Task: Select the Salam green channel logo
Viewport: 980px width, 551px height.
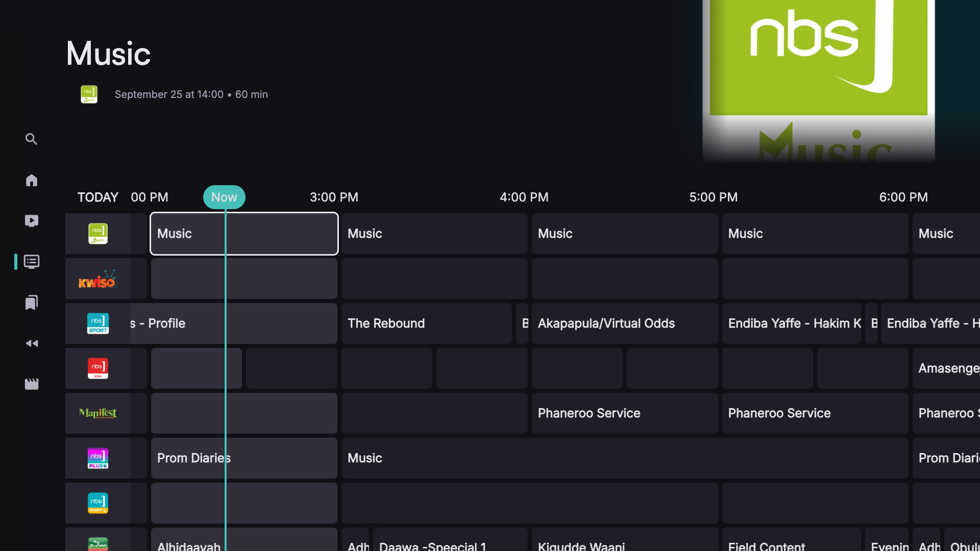Action: [x=98, y=544]
